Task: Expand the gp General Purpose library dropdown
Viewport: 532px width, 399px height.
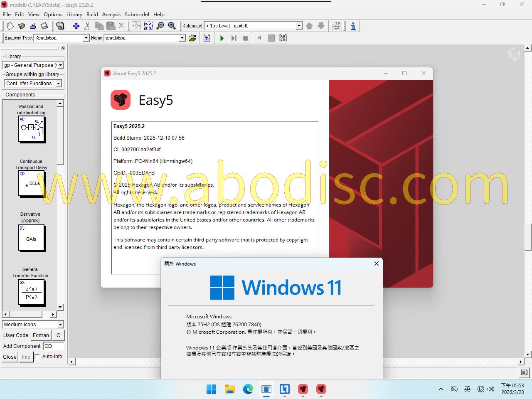Action: 60,65
